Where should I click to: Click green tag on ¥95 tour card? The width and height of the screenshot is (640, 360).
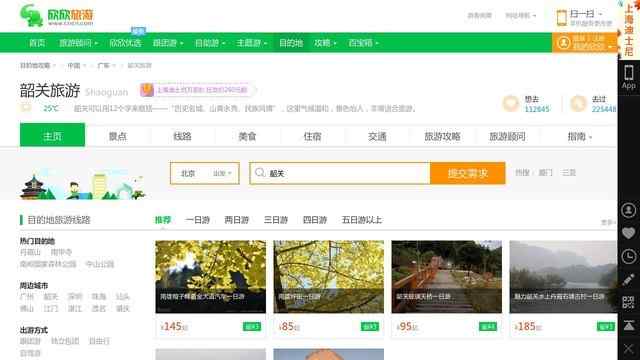[488, 327]
